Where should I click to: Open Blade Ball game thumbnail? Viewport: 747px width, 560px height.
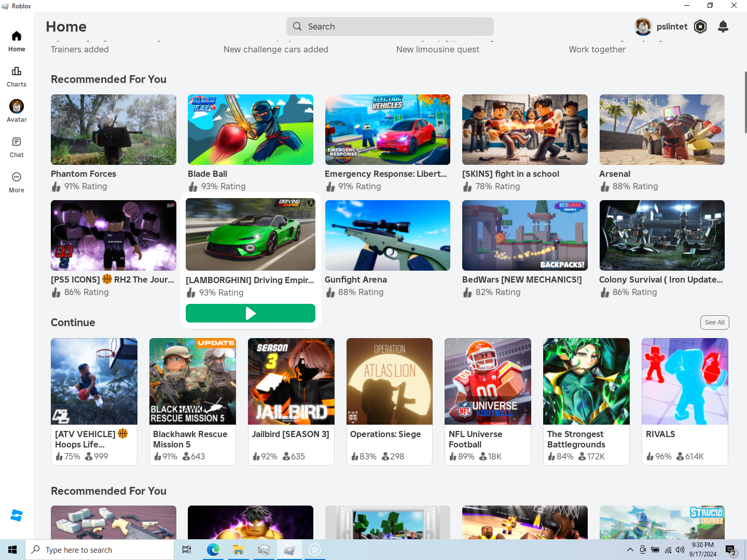click(x=251, y=130)
